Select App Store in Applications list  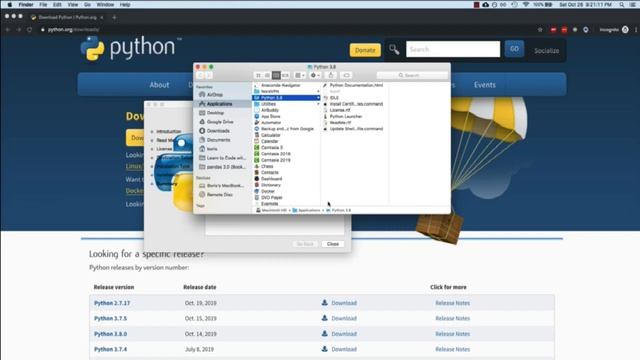(270, 116)
